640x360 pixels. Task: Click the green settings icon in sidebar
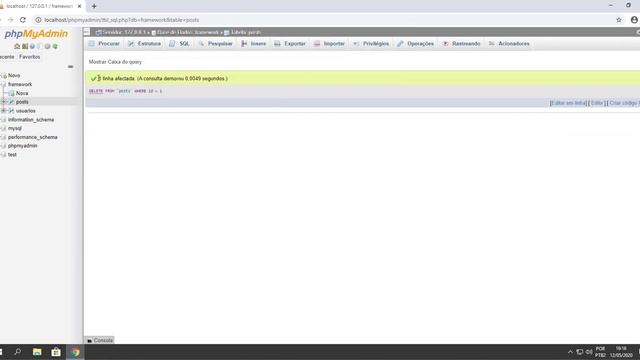tap(55, 47)
